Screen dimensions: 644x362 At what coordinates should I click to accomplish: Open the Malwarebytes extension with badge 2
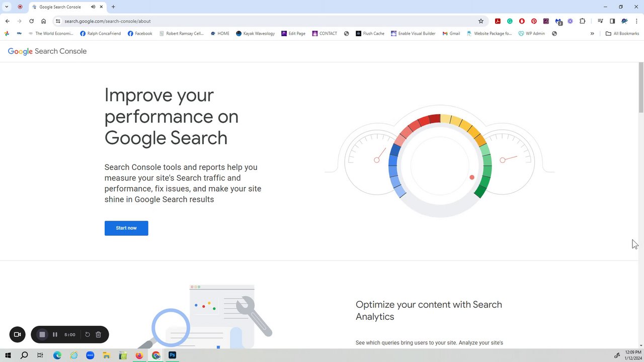point(558,21)
